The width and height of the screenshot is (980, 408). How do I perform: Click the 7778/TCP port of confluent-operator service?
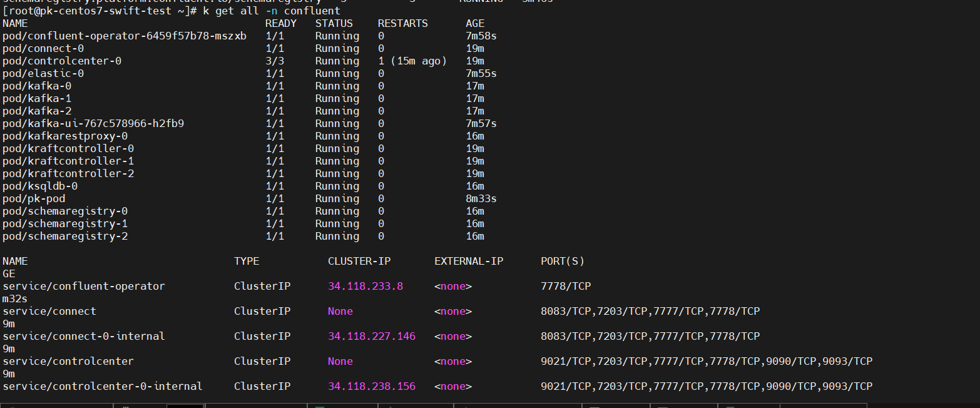point(566,286)
